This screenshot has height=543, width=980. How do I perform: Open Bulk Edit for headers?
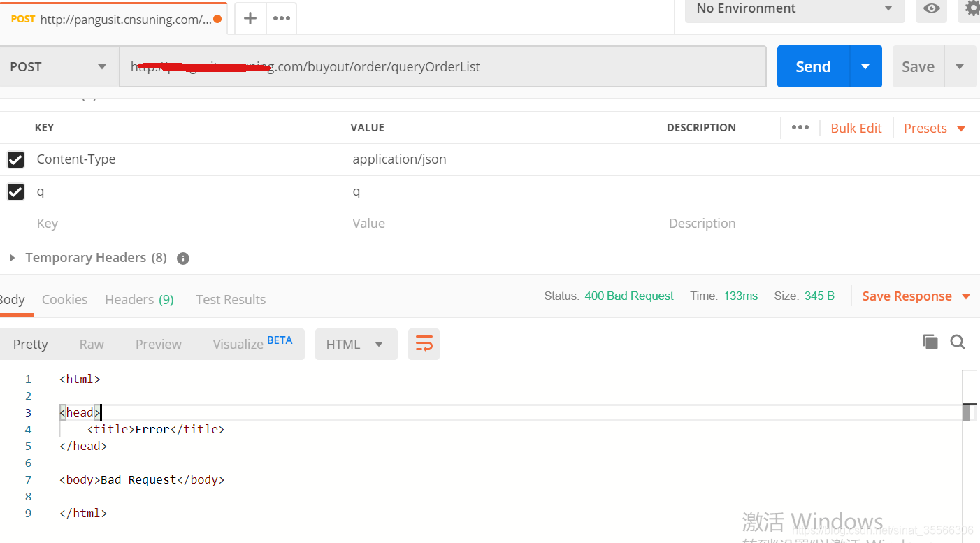point(856,128)
